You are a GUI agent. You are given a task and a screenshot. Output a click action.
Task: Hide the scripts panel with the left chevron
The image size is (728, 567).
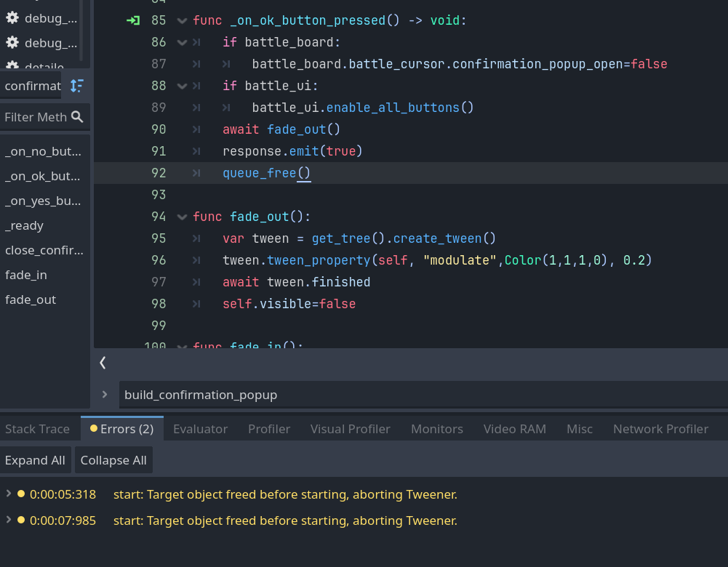(103, 363)
